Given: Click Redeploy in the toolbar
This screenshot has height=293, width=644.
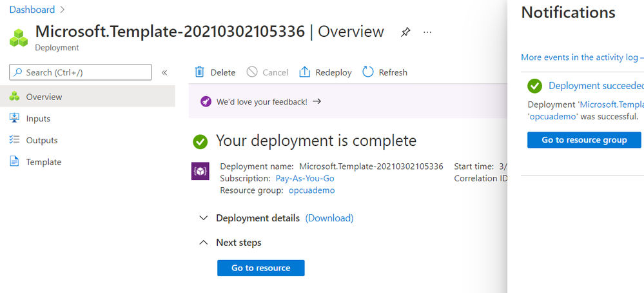Looking at the screenshot, I should (x=326, y=72).
